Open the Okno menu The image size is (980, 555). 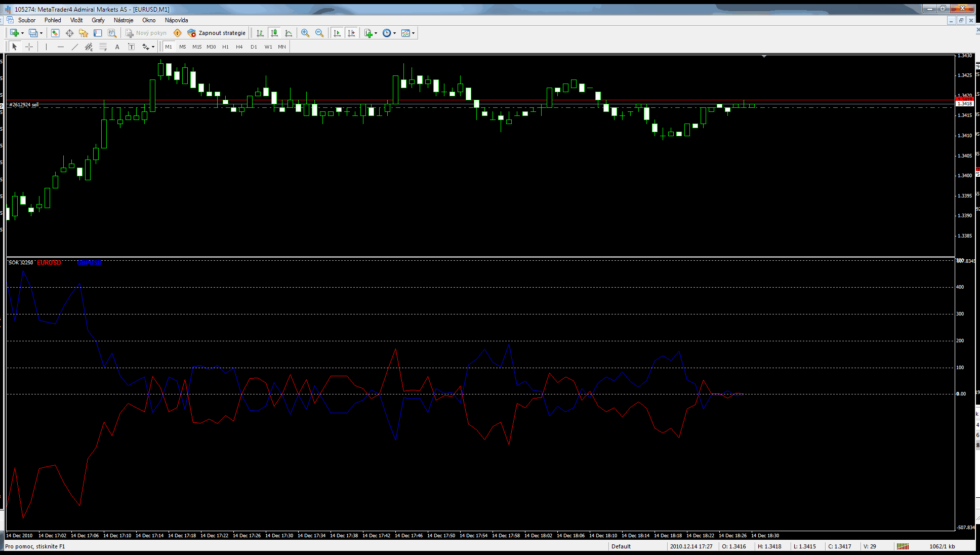pyautogui.click(x=149, y=20)
